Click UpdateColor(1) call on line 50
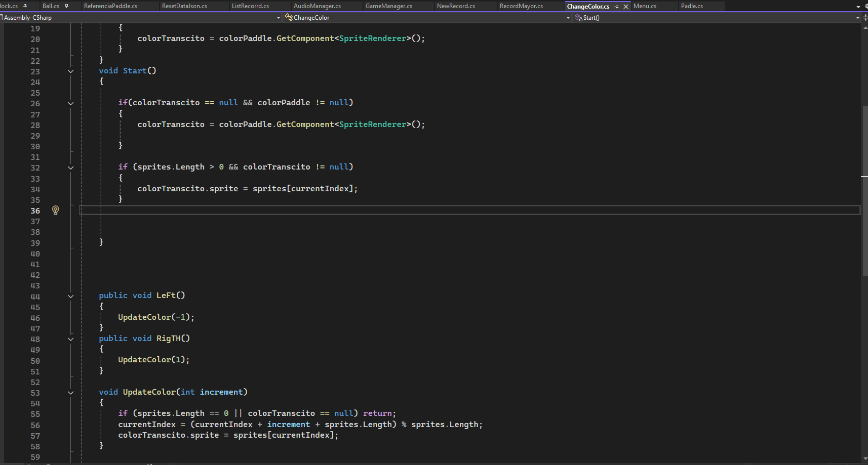Screen dimensions: 868x465 click(154, 360)
